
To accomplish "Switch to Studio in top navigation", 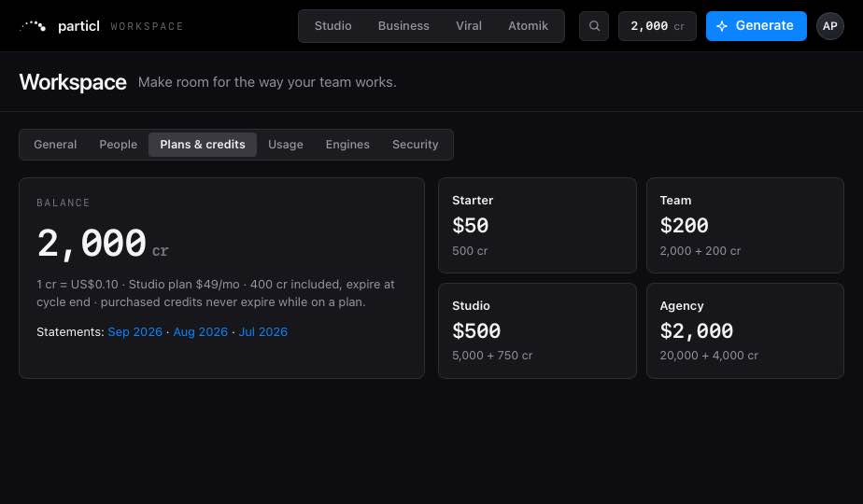I will tap(333, 26).
